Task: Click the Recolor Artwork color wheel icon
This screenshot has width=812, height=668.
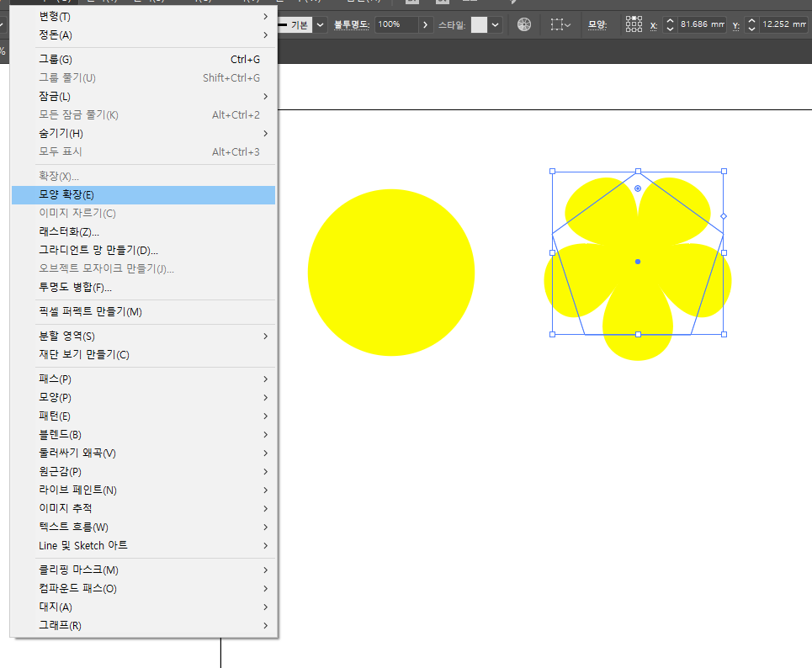Action: tap(524, 24)
